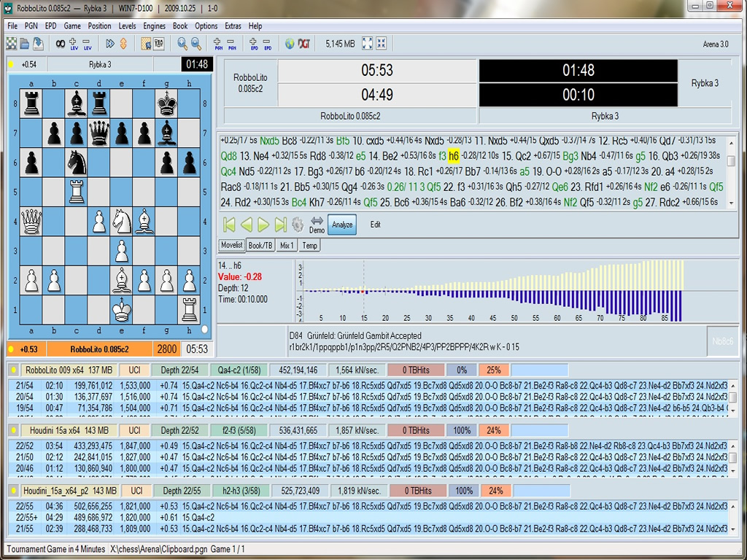Screen dimensions: 747x560
Task: Click the save game toolbar icon
Action: click(38, 44)
